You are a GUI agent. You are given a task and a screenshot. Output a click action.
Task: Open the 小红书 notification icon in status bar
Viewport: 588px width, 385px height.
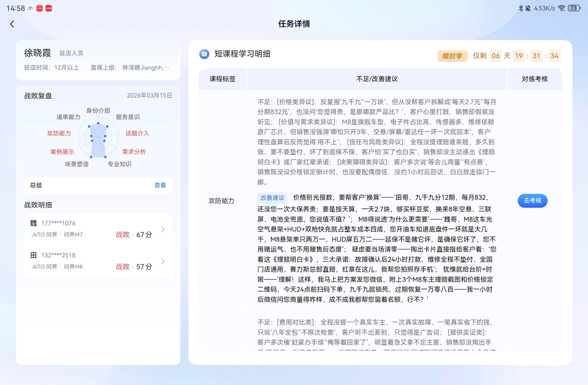[x=49, y=8]
